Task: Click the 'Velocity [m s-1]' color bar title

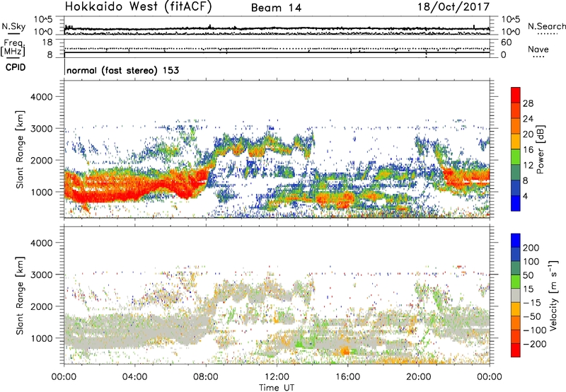Action: click(553, 296)
